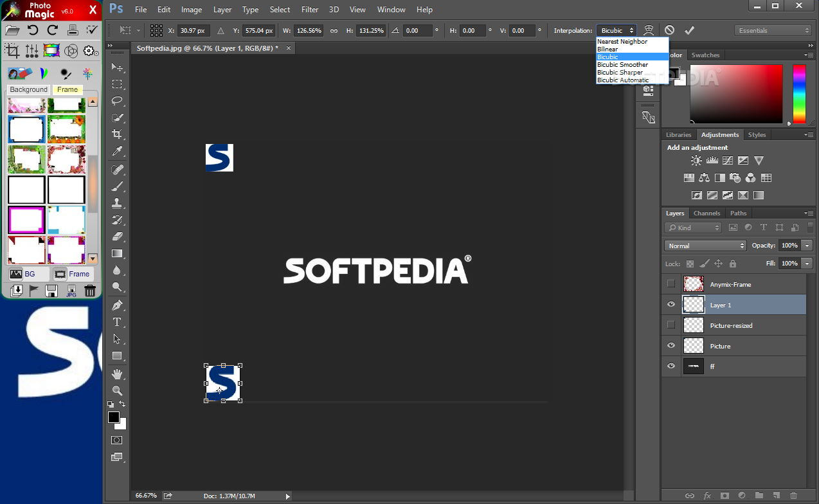This screenshot has width=819, height=504.
Task: Add a Brightness/Contrast adjustment
Action: (696, 161)
